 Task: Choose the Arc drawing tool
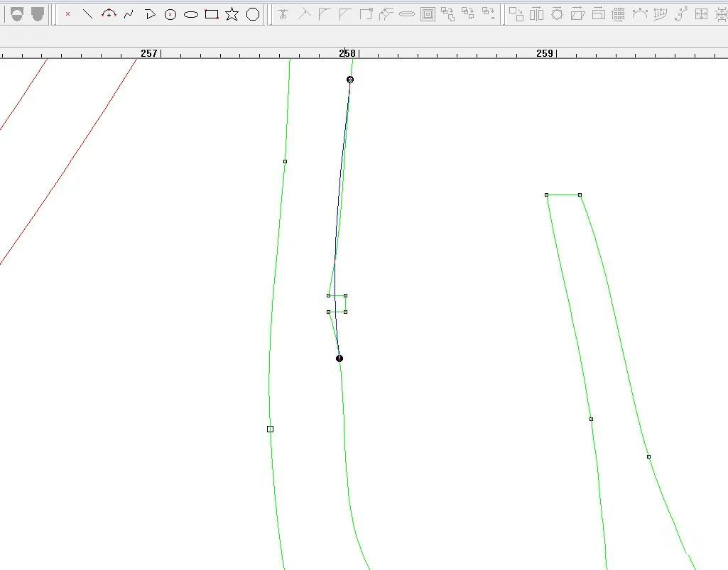click(x=109, y=14)
